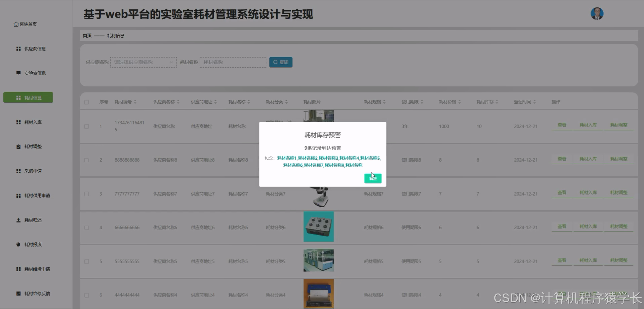
Task: Toggle the select-all checkbox in table header
Action: (x=86, y=102)
